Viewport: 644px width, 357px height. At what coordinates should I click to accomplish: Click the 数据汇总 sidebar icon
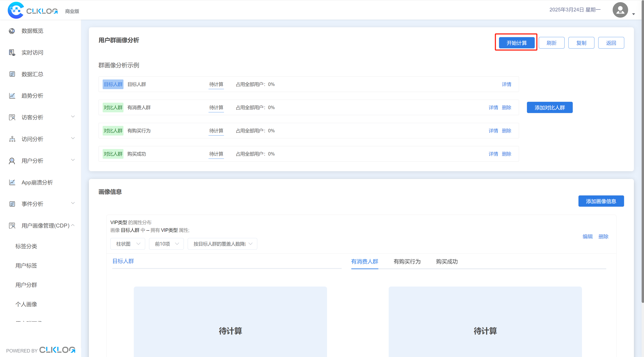(12, 74)
